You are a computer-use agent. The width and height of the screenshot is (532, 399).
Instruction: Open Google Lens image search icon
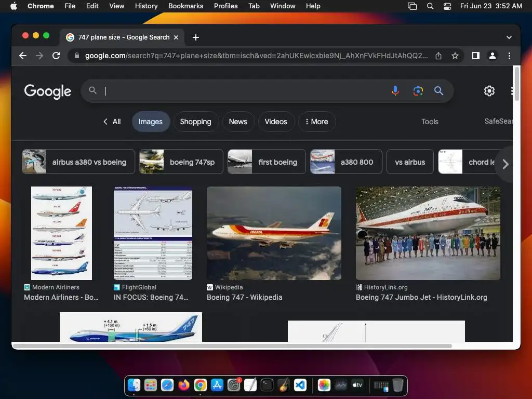click(418, 91)
